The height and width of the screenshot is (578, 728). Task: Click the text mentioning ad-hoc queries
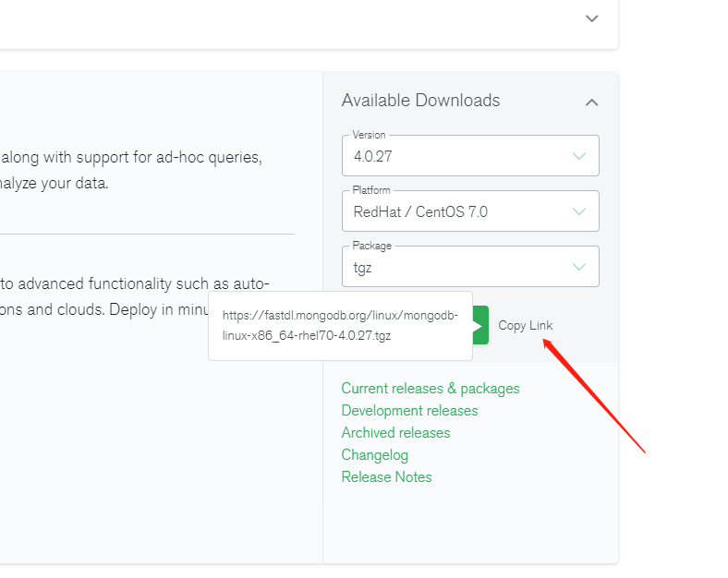(130, 157)
